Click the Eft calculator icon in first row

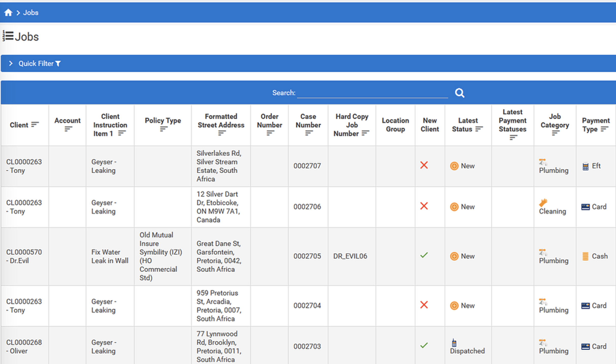click(x=585, y=166)
